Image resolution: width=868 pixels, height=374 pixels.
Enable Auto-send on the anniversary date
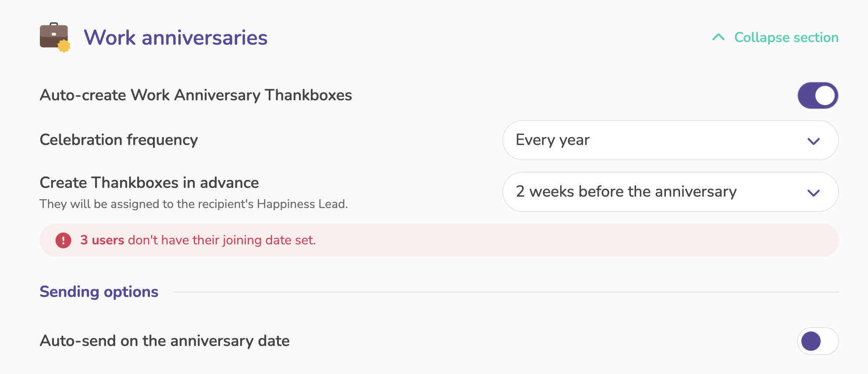click(818, 341)
